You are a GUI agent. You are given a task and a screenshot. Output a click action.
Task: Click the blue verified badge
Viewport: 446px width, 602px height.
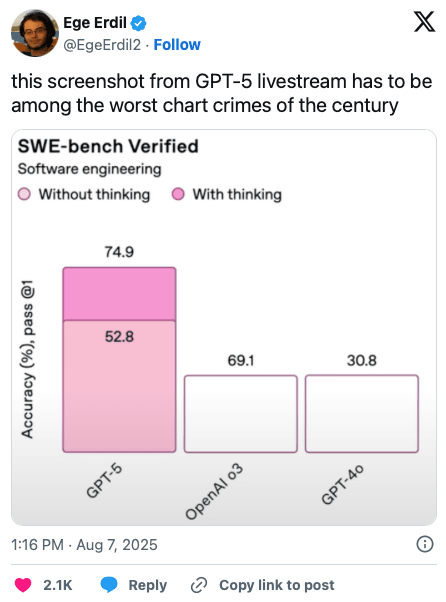138,23
